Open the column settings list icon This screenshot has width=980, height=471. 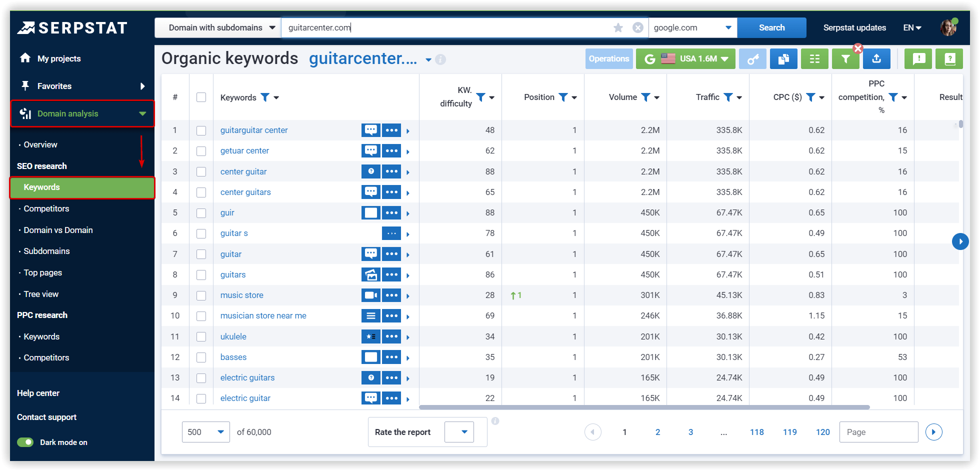[814, 58]
